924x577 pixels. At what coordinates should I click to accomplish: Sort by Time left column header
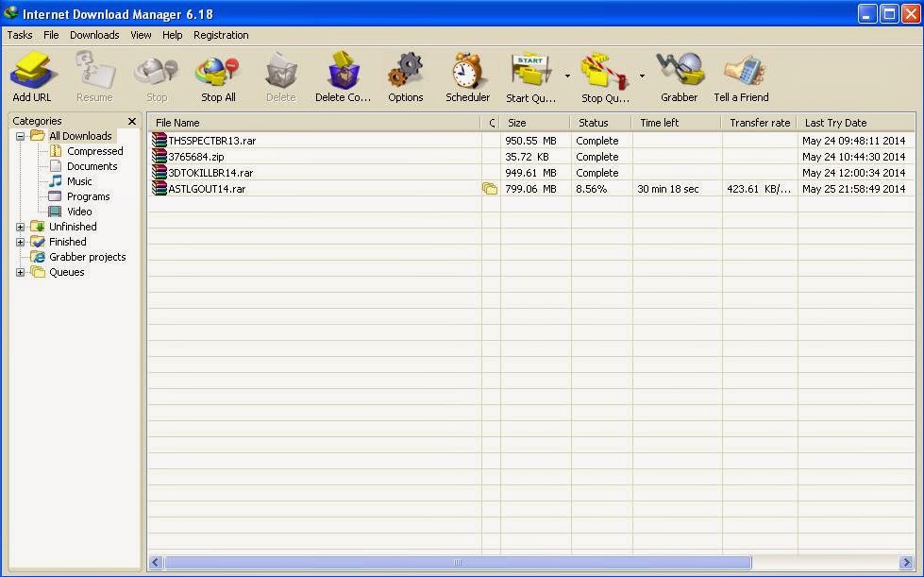(x=677, y=123)
